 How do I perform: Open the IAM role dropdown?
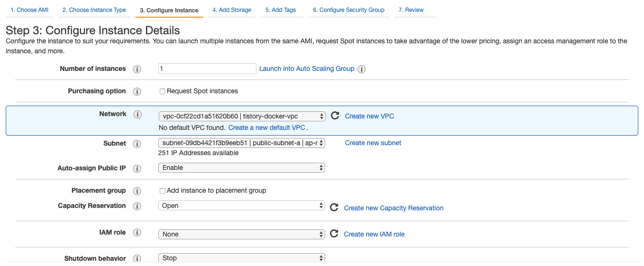[241, 234]
